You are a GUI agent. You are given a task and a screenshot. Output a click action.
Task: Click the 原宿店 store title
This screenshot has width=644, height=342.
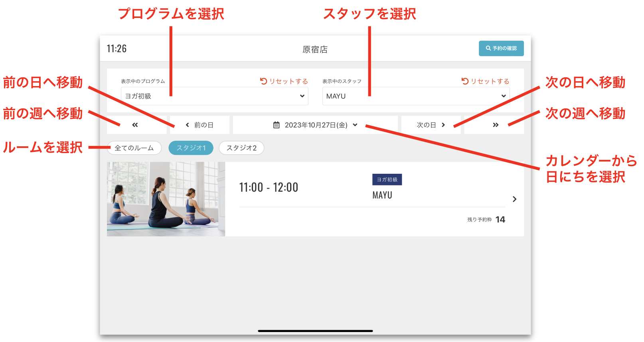(x=315, y=49)
